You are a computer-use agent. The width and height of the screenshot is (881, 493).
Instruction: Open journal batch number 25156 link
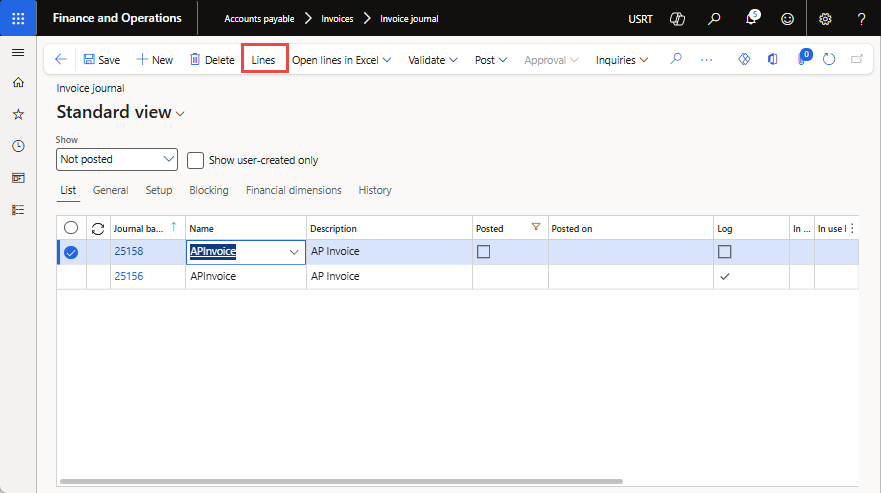coord(128,276)
